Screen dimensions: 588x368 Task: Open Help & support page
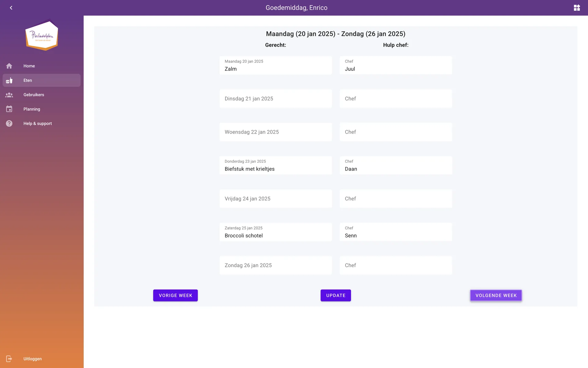[42, 123]
